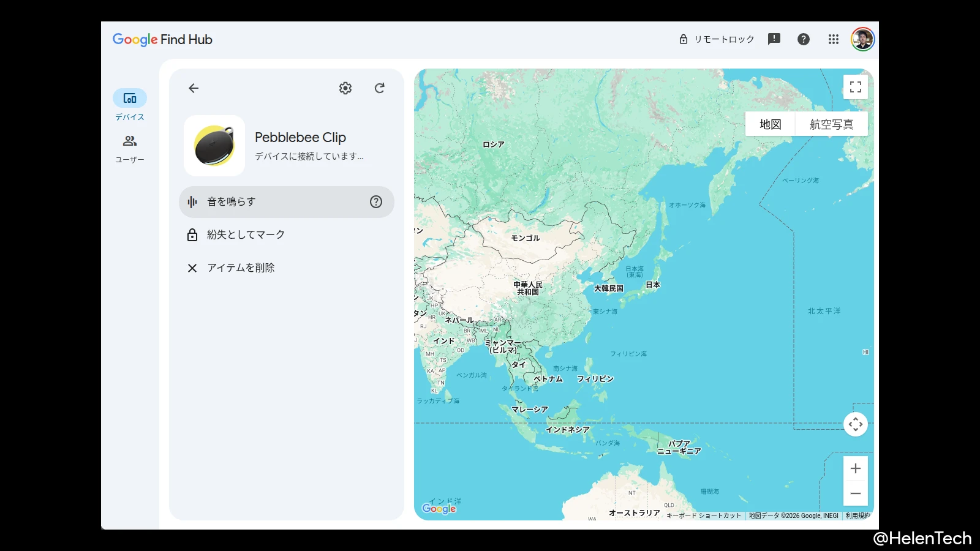Open the Google apps grid
980x551 pixels.
click(834, 39)
